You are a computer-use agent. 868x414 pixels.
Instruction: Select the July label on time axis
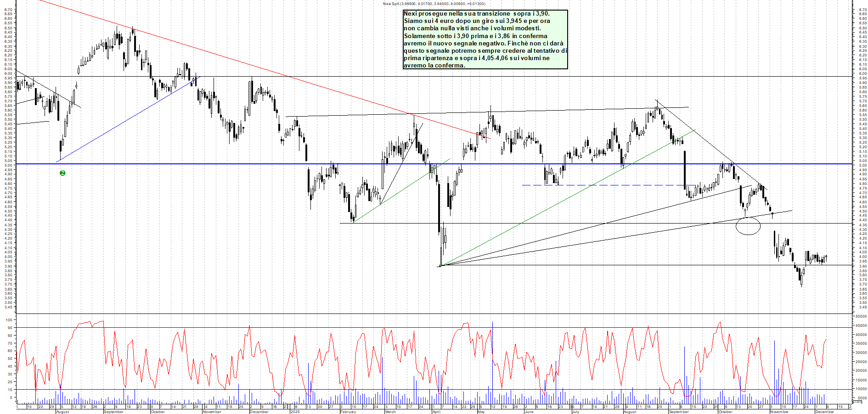[x=575, y=412]
